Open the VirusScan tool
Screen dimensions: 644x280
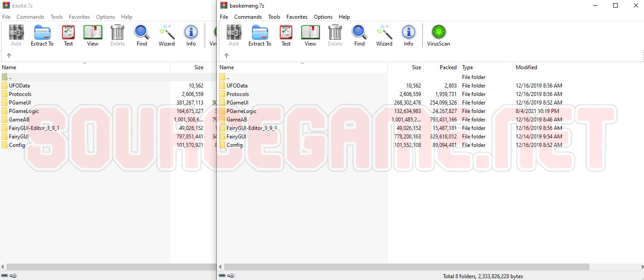point(438,35)
